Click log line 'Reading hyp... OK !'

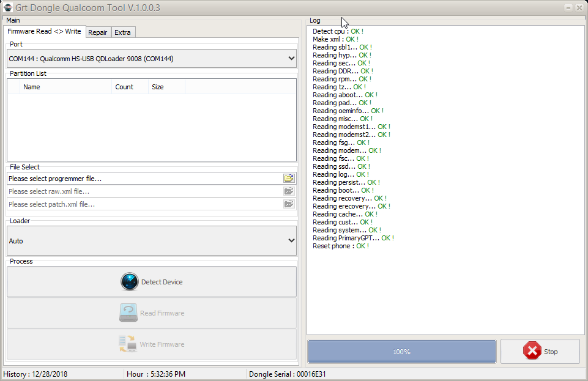pyautogui.click(x=342, y=55)
